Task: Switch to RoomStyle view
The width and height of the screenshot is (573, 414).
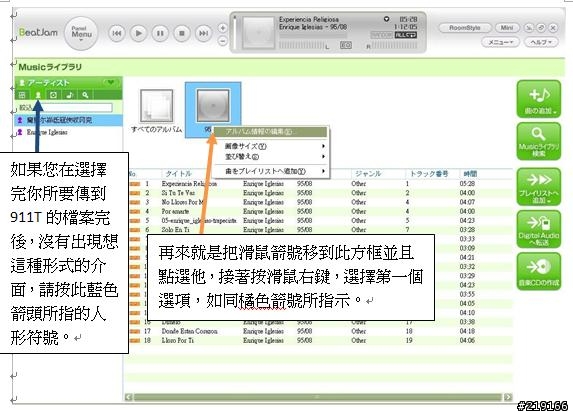Action: click(465, 28)
